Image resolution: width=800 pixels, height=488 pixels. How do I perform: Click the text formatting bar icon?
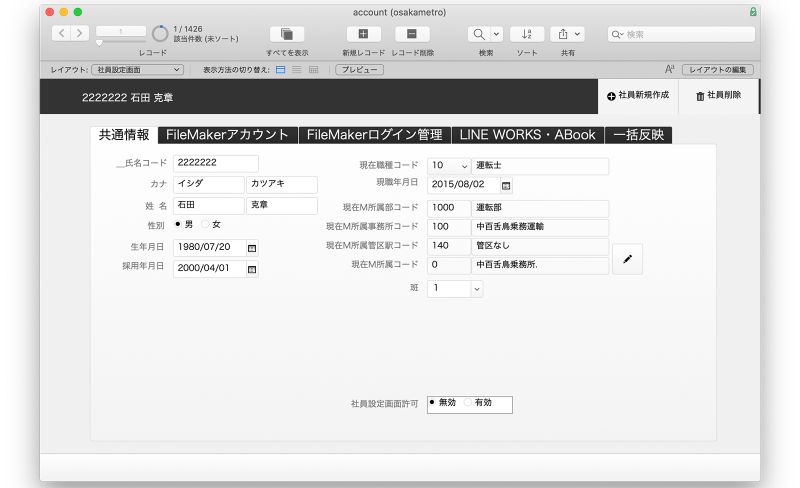click(x=669, y=69)
